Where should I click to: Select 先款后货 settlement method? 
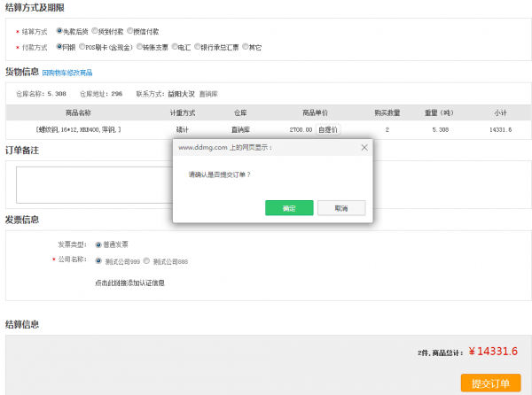[59, 31]
